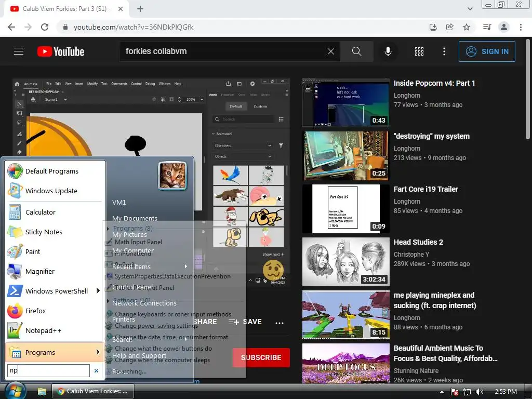532x399 pixels.
Task: Open the YouTube apps grid icon
Action: 419,51
